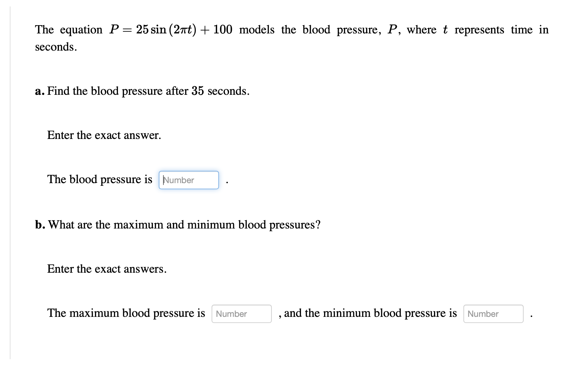Click the period after the minimum pressure field
The width and height of the screenshot is (566, 392).
click(x=531, y=316)
